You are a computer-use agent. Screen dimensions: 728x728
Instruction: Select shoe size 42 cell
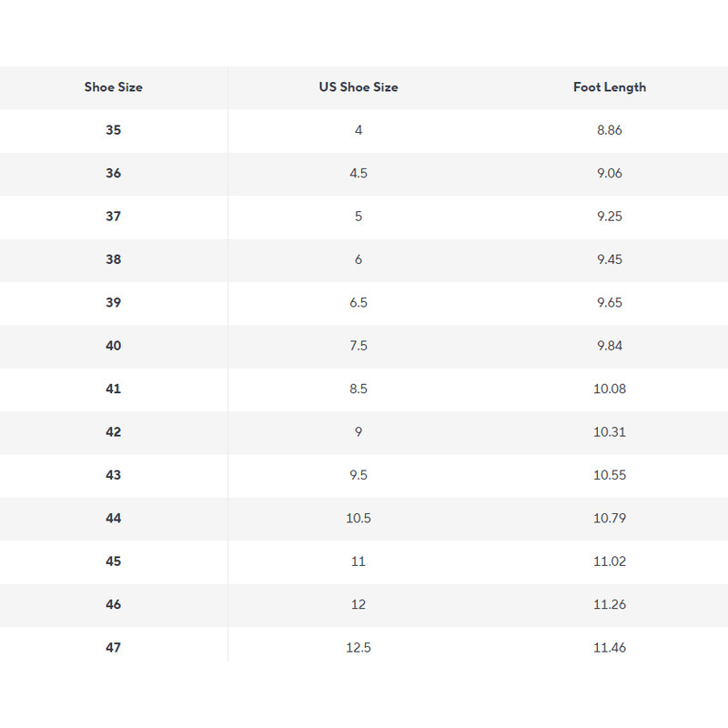click(113, 432)
